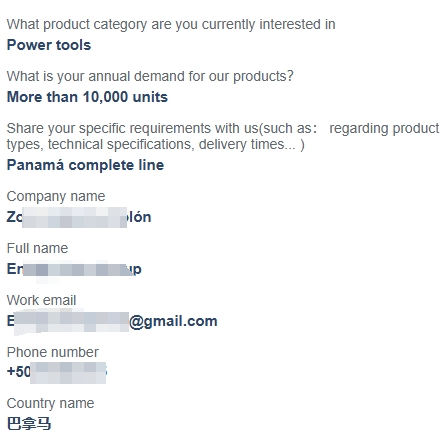Select the blurred company name value
The image size is (444, 448).
79,217
